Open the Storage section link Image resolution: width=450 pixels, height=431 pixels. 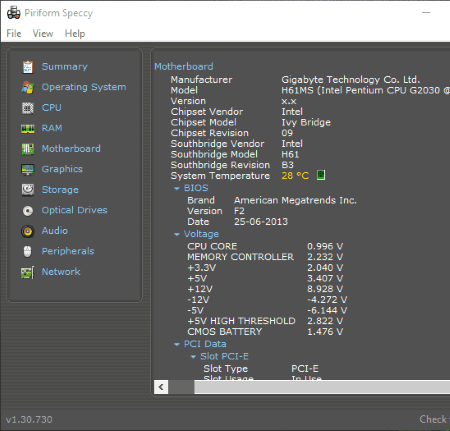point(60,190)
